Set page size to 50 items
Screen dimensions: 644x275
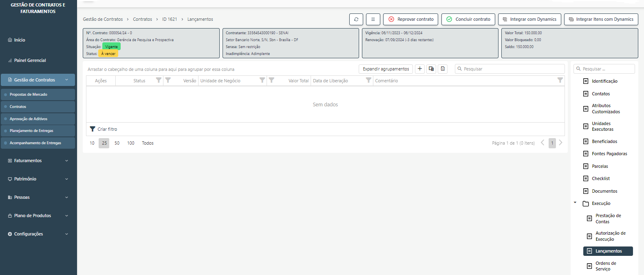pyautogui.click(x=117, y=143)
